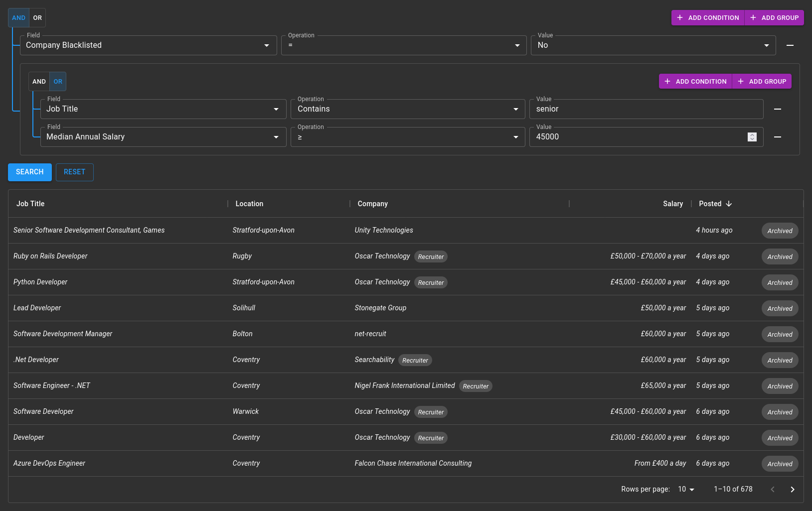Remove the Job Title condition
This screenshot has width=812, height=511.
coord(777,109)
